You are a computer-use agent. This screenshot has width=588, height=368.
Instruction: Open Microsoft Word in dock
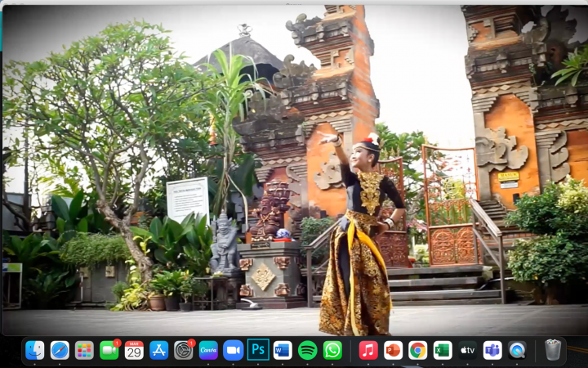(283, 350)
